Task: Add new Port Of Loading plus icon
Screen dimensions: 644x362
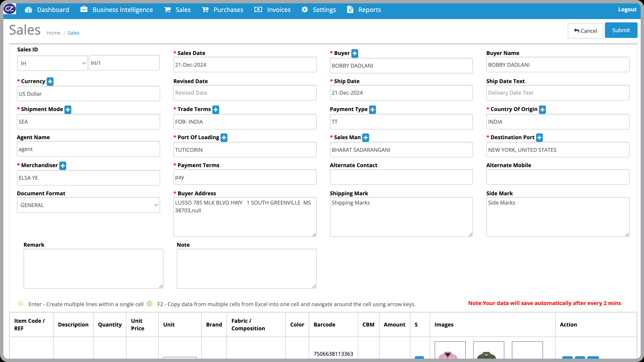Action: [x=224, y=137]
